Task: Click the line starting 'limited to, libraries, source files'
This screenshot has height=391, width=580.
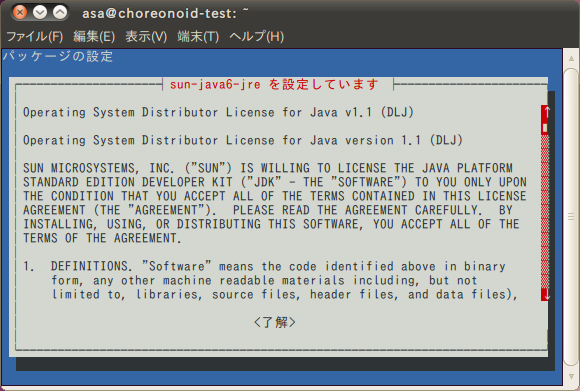Action: point(284,294)
